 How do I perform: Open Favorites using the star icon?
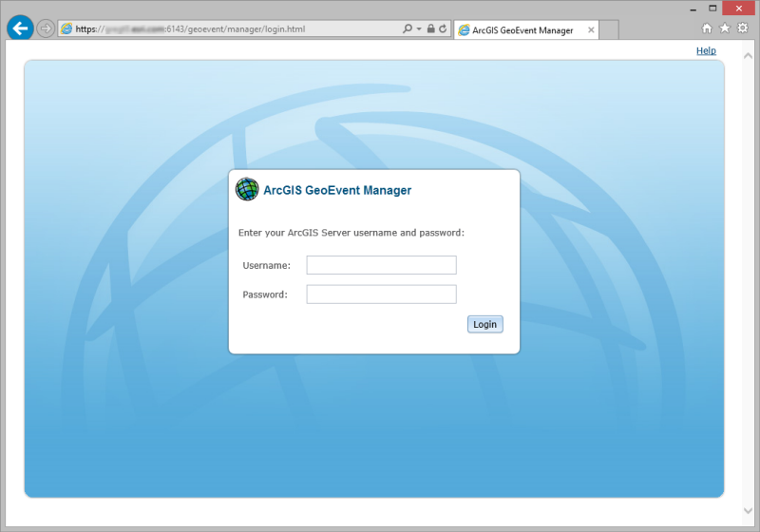click(725, 28)
